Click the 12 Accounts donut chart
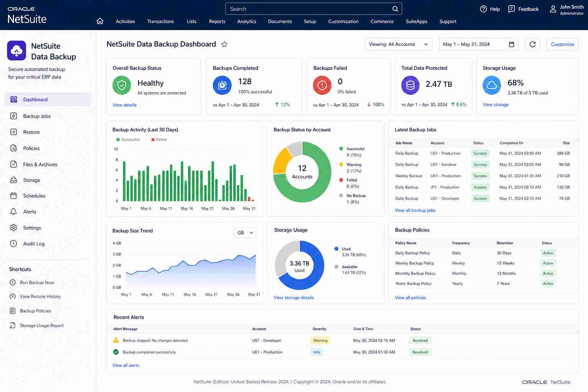588x392 pixels. tap(302, 172)
